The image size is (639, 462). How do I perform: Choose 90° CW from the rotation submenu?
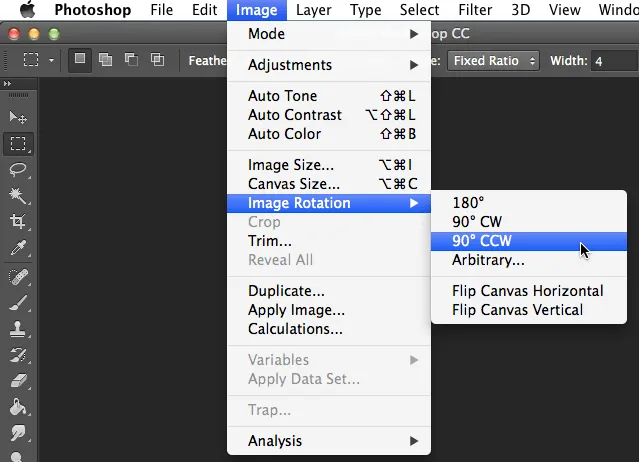pyautogui.click(x=477, y=221)
